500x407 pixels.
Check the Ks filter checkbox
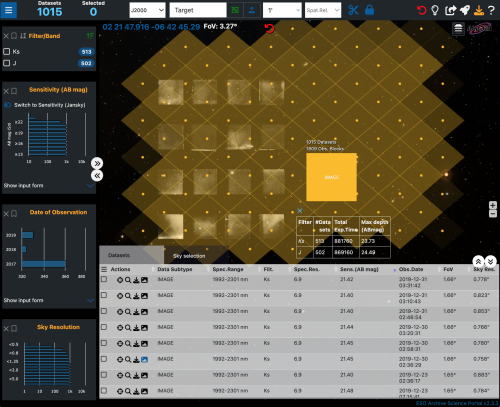pos(6,51)
